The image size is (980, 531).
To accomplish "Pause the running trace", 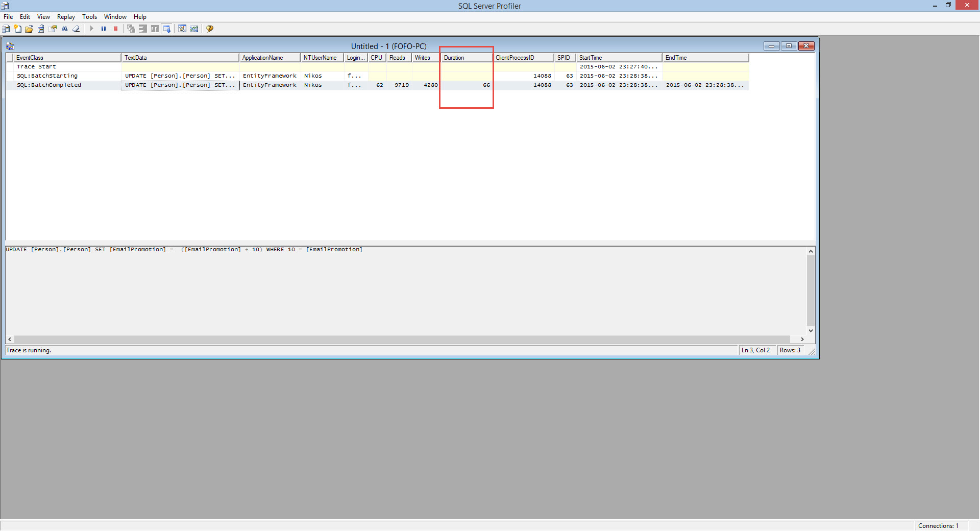I will (x=104, y=29).
